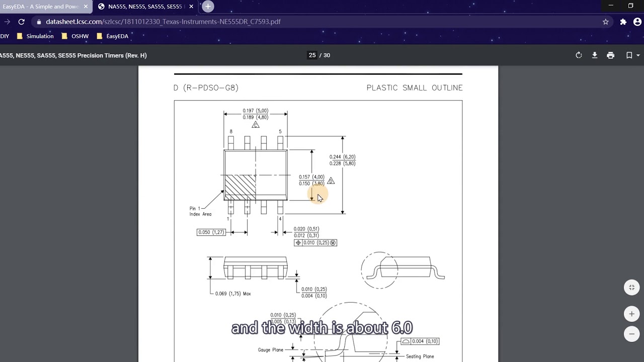The image size is (644, 362).
Task: Download the PDF datasheet
Action: (x=595, y=55)
